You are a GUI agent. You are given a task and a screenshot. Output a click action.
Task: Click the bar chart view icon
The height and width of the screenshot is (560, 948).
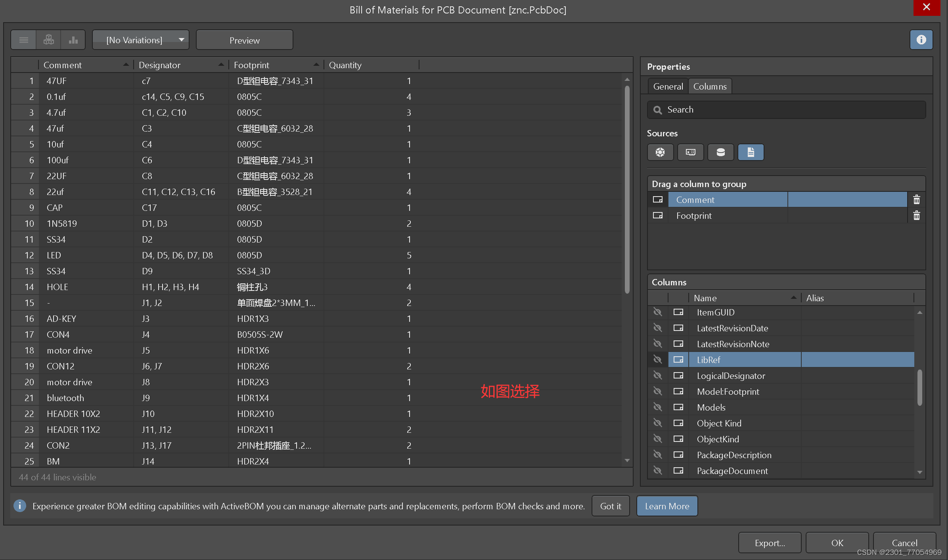[x=73, y=40]
